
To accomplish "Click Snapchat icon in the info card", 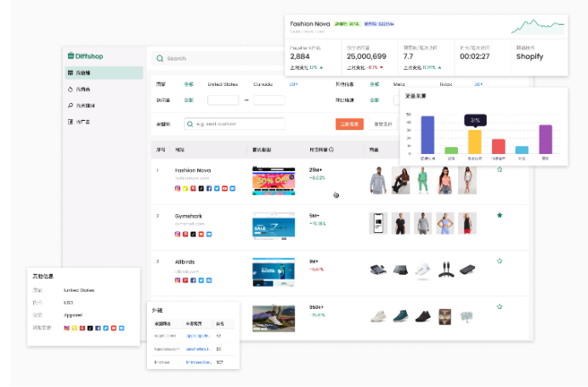I will coord(74,328).
